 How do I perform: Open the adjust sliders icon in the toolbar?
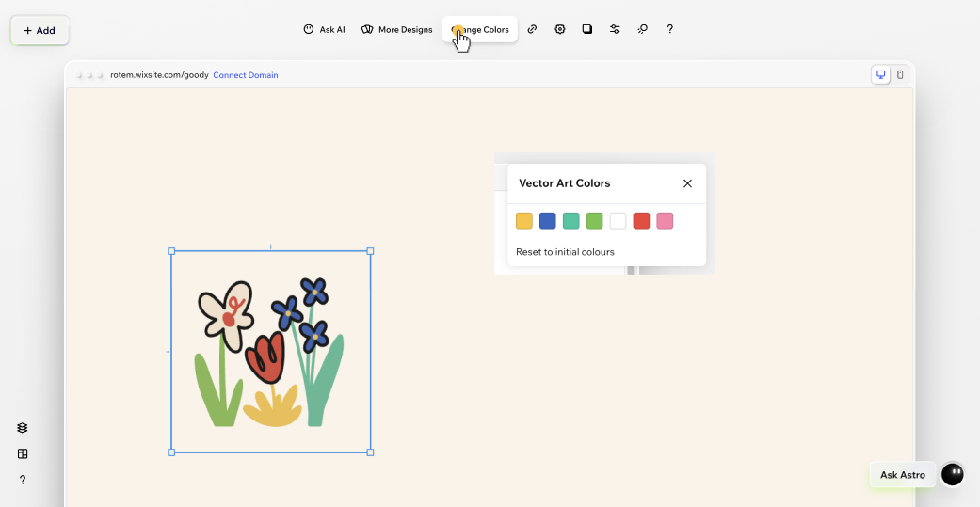click(615, 29)
